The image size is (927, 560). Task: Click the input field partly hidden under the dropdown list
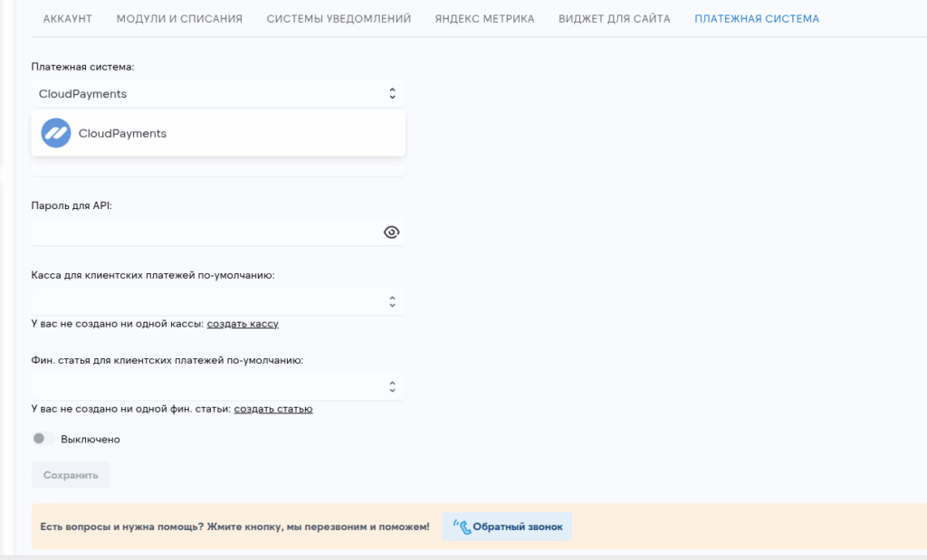tap(217, 166)
